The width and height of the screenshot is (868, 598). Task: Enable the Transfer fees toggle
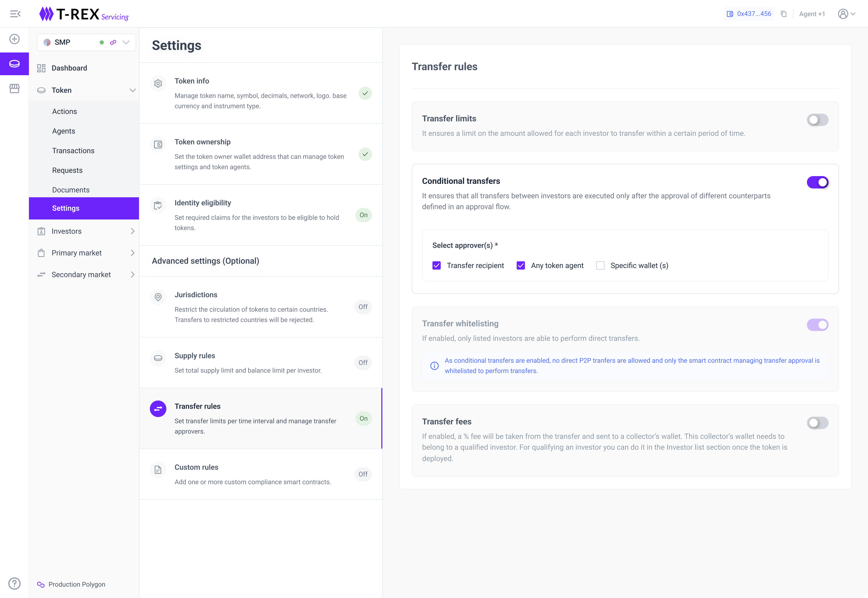pos(817,423)
